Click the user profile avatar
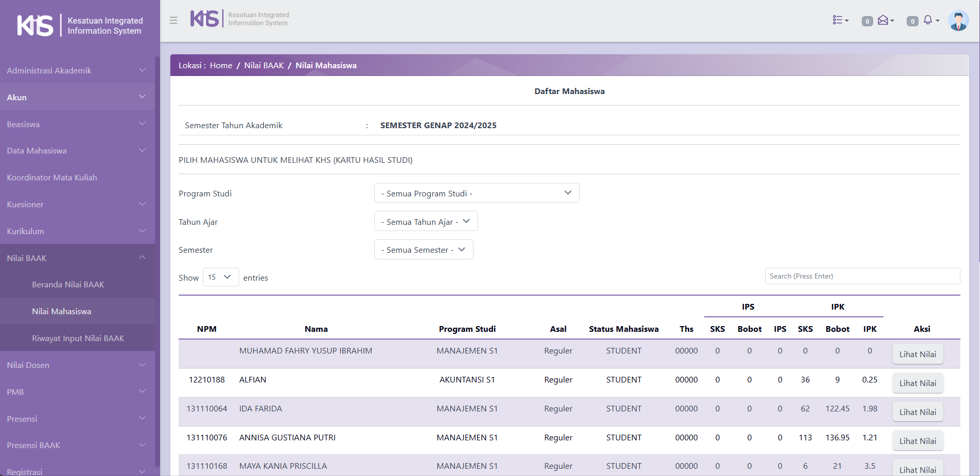Image resolution: width=980 pixels, height=476 pixels. tap(958, 21)
